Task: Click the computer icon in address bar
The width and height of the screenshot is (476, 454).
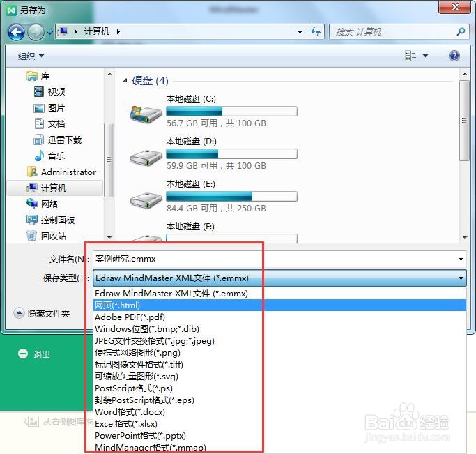Action: pyautogui.click(x=63, y=31)
